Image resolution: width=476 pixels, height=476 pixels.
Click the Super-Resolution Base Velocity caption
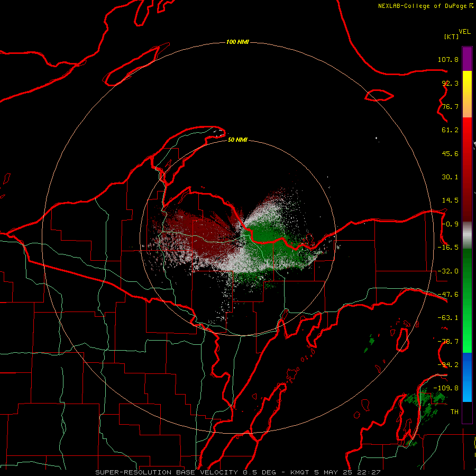(x=238, y=472)
